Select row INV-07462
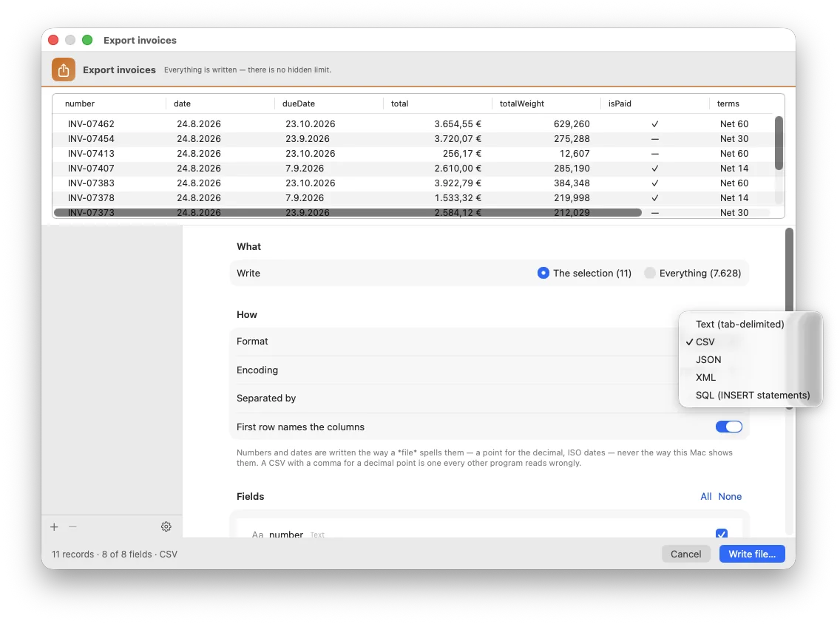The width and height of the screenshot is (840, 624). point(413,123)
